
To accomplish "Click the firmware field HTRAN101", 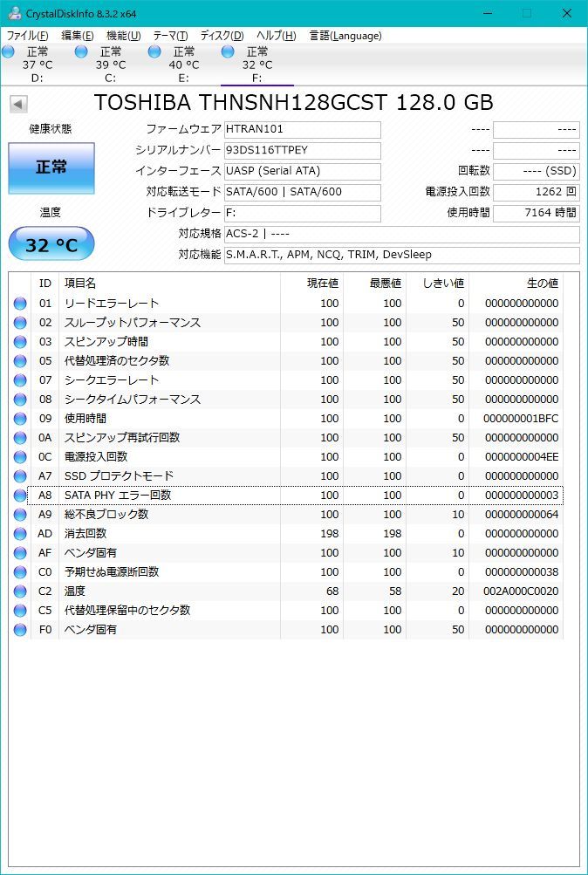I will [303, 129].
